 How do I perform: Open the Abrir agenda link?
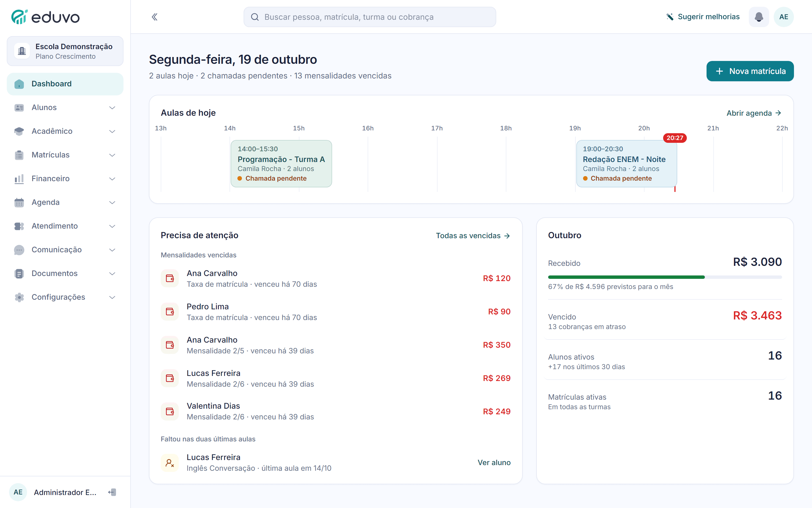tap(754, 113)
